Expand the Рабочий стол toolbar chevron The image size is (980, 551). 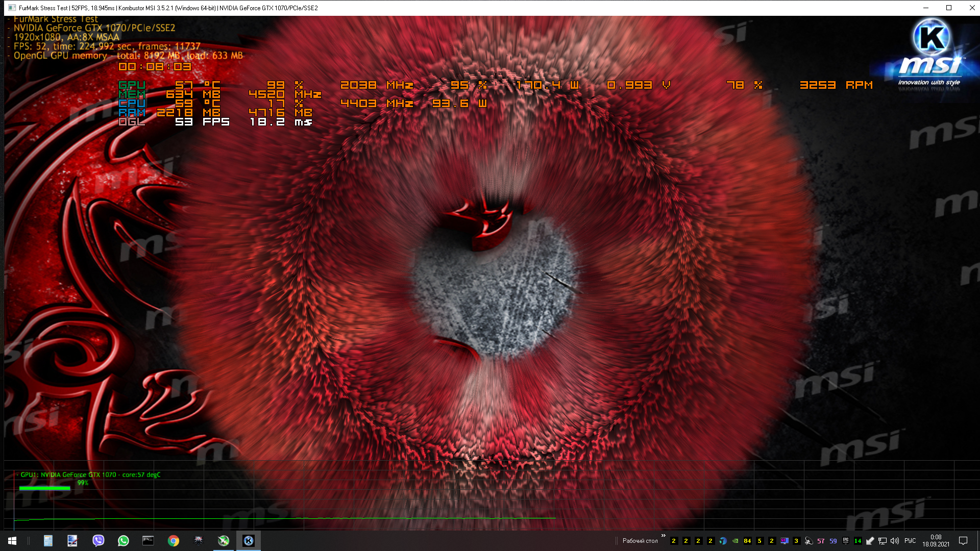pyautogui.click(x=663, y=536)
